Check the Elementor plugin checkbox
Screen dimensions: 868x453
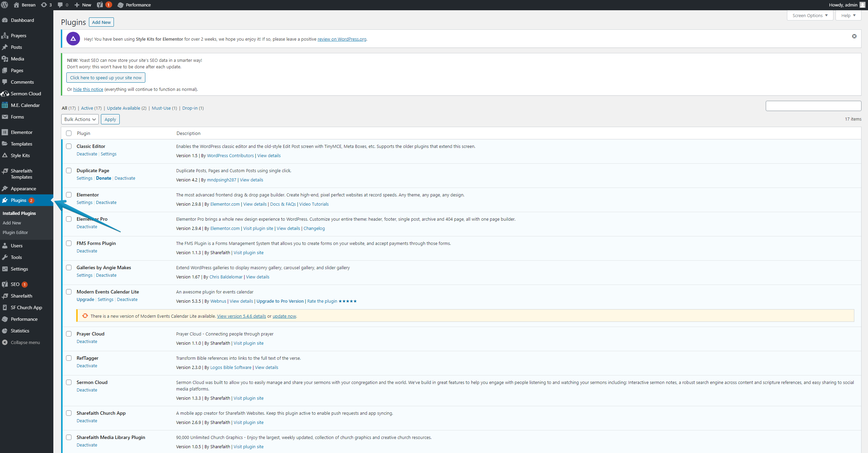(69, 195)
